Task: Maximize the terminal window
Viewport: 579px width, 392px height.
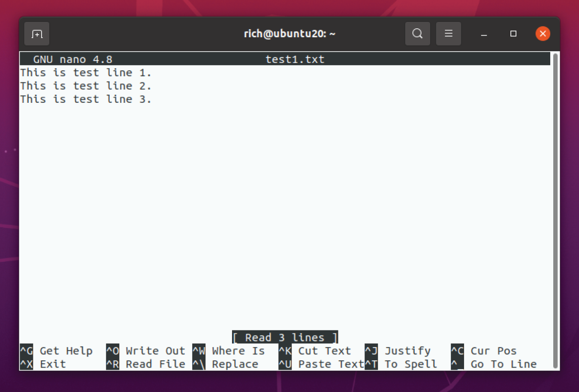Action: pos(513,34)
